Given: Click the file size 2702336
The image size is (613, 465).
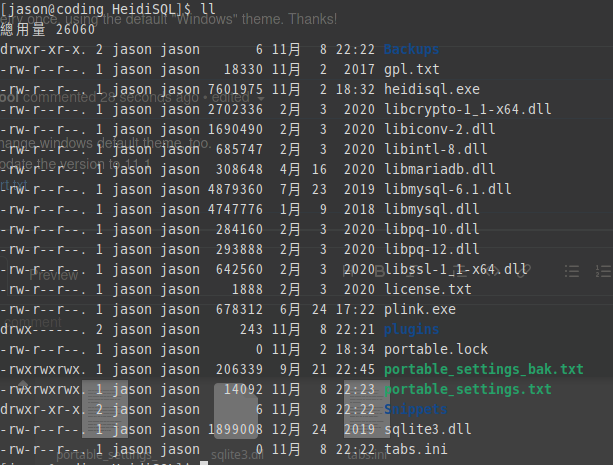Looking at the screenshot, I should [235, 109].
